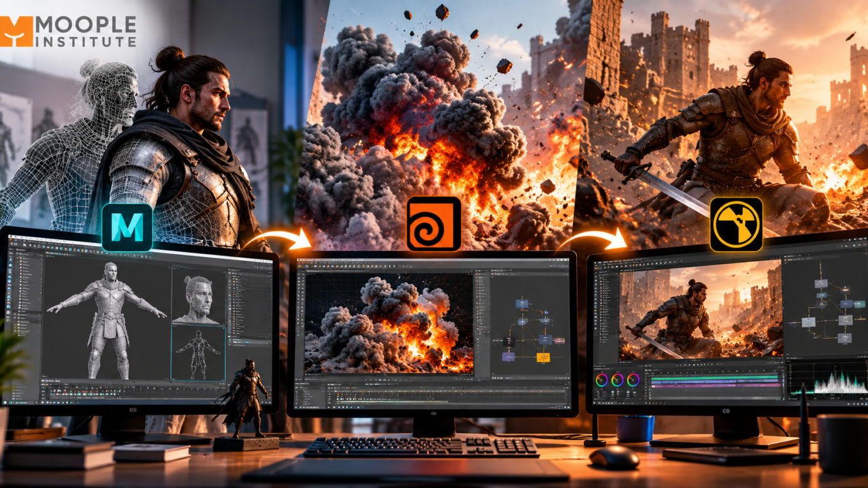Viewport: 868px width, 488px height.
Task: Click the "MOOPLE INSTITUTE" wordmark text
Action: (86, 31)
